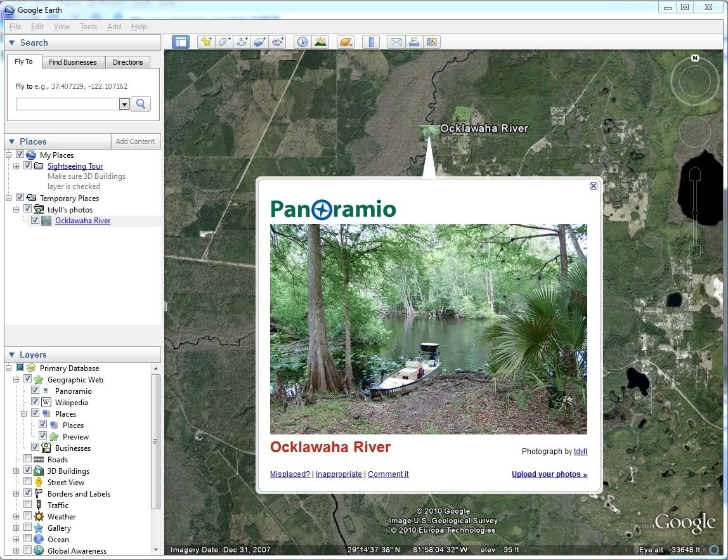Open photographer tdyll's profile link

click(580, 452)
